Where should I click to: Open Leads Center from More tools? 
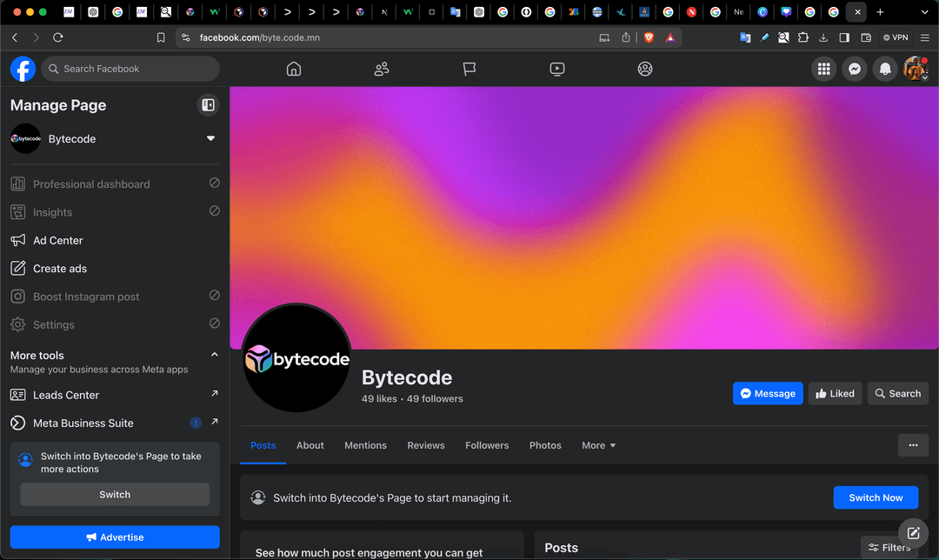point(115,395)
